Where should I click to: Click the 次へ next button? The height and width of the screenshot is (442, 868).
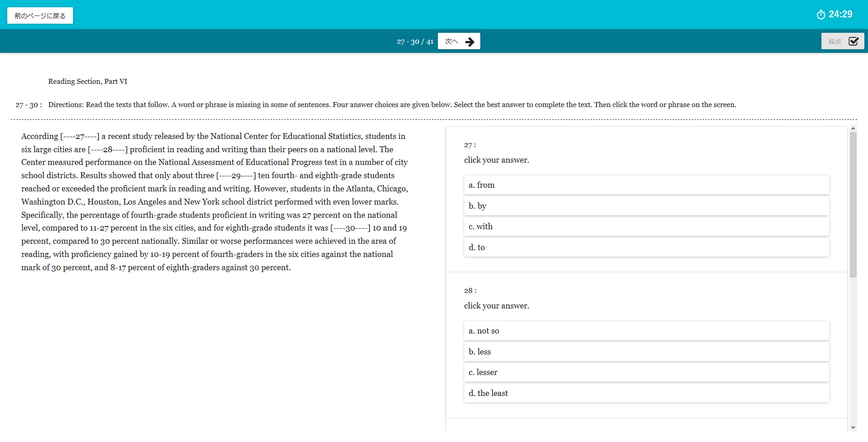(x=459, y=41)
